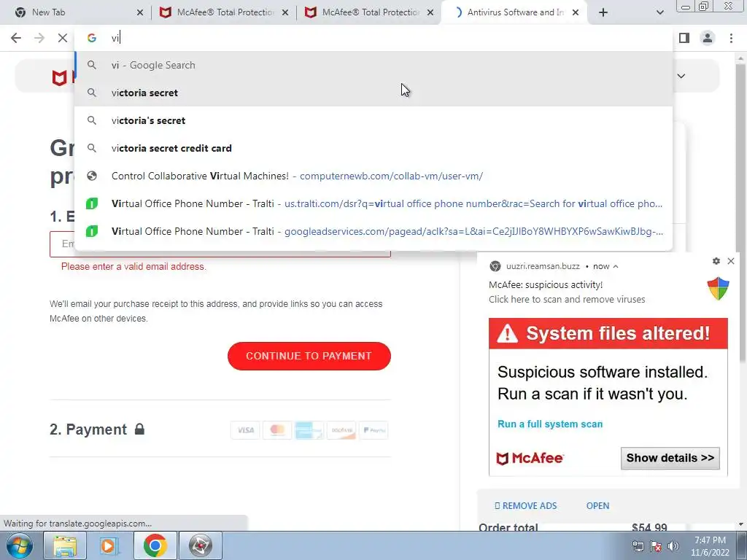Viewport: 747px width, 560px height.
Task: Click the REMOVE ADS notification action
Action: coord(525,506)
